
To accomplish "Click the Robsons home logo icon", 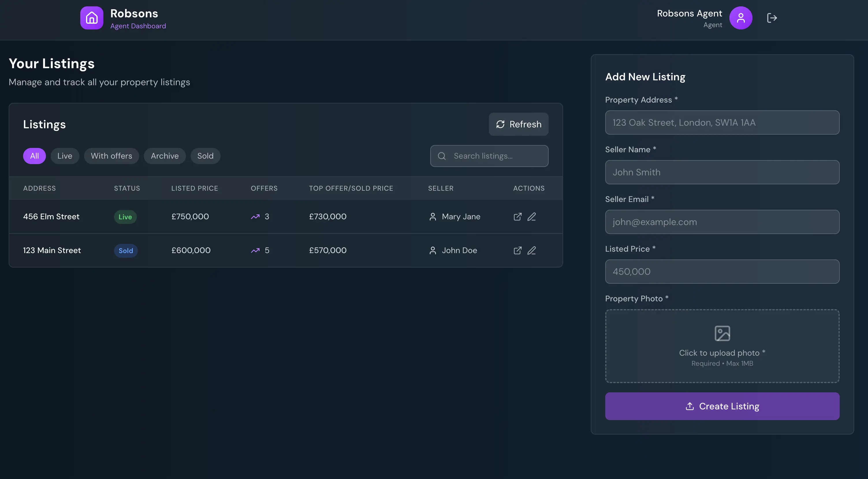I will click(x=91, y=18).
